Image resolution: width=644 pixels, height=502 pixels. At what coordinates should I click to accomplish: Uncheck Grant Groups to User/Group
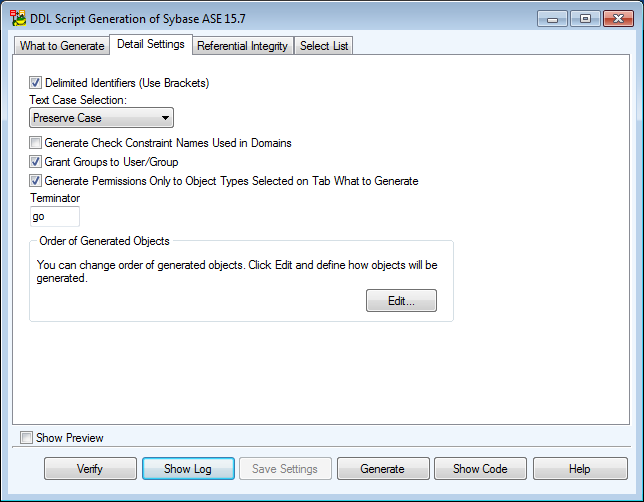36,162
